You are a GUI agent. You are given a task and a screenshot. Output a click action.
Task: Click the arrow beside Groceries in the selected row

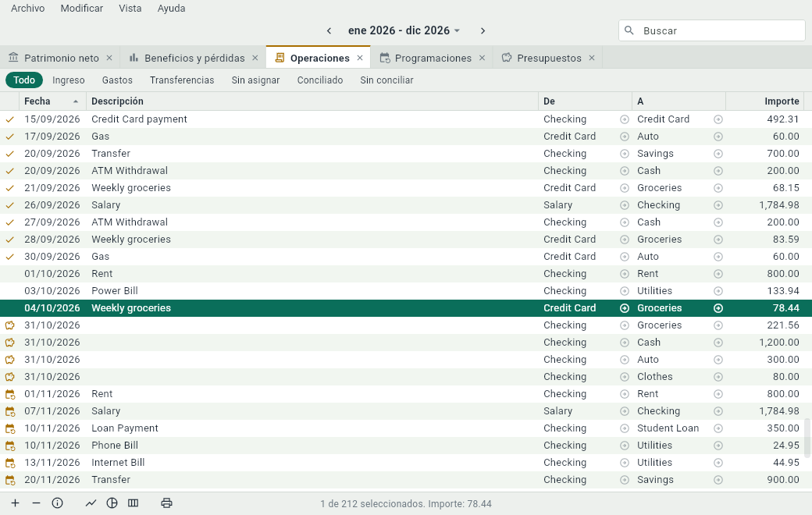(x=718, y=308)
